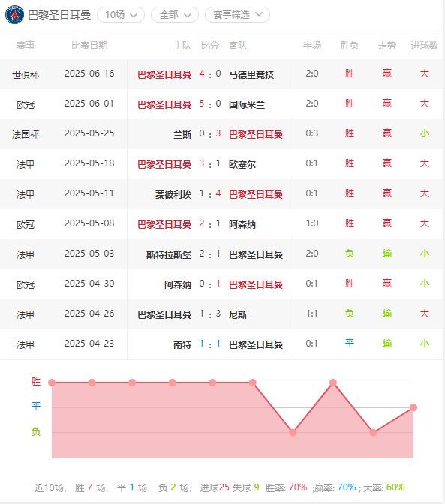Open team link 马德里竞技
The image size is (445, 504).
pyautogui.click(x=251, y=74)
